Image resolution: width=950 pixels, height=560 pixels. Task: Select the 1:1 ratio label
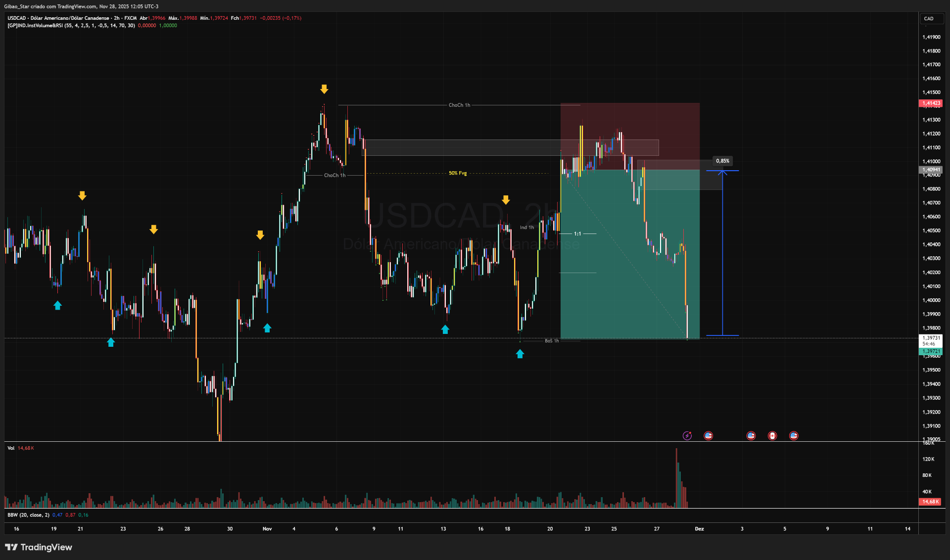(577, 233)
